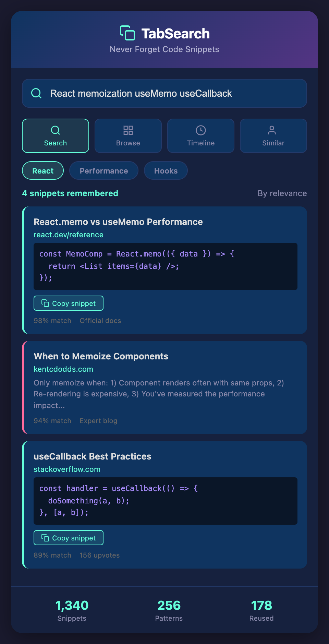
Task: Open the kentcdodds.com source link
Action: 63,369
